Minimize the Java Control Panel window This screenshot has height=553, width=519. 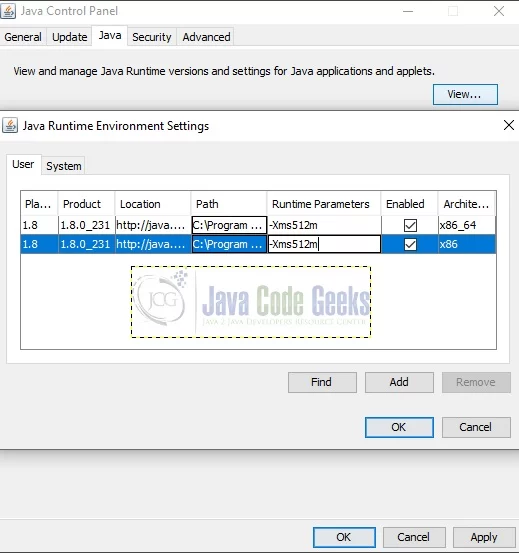click(x=408, y=11)
